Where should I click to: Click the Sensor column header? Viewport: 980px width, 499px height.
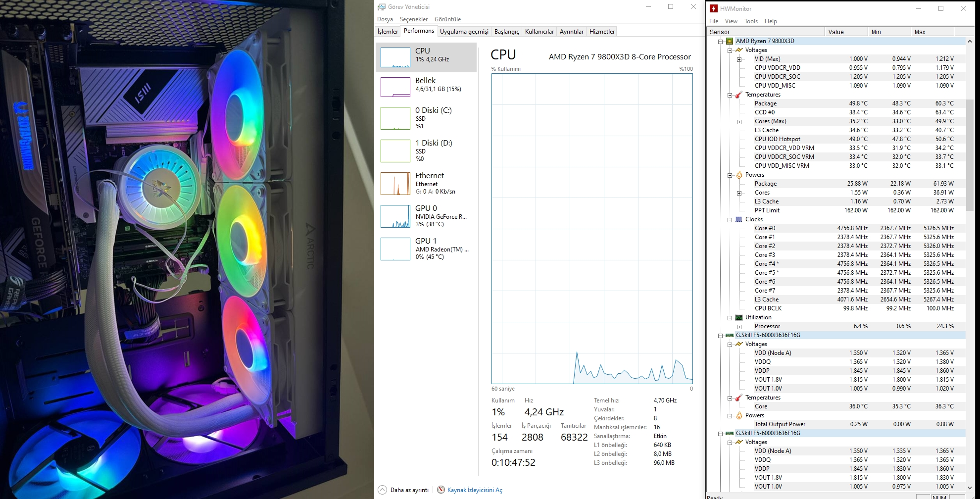point(766,32)
